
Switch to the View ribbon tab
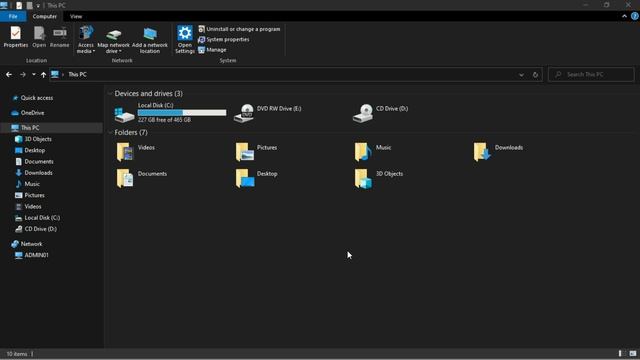pos(76,16)
